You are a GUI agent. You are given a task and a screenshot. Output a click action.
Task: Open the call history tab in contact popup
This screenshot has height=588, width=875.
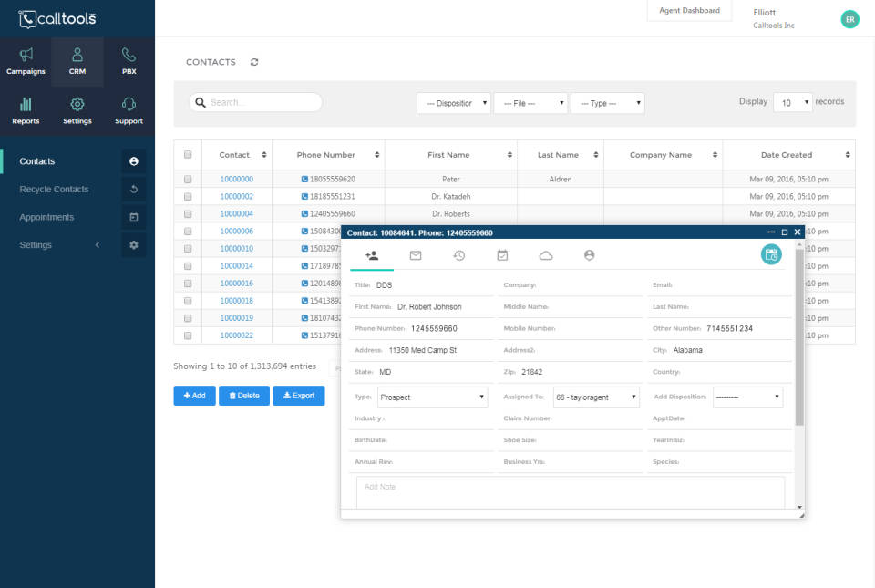point(459,256)
